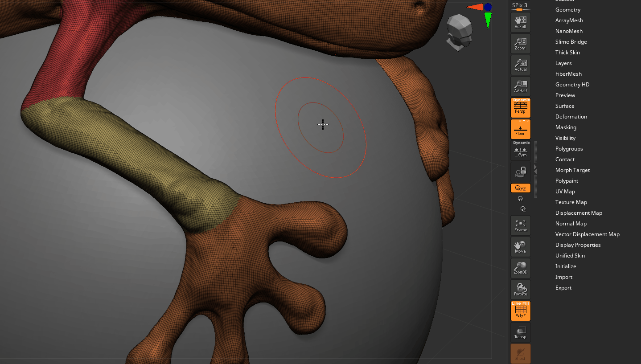The height and width of the screenshot is (364, 641).
Task: Select the Z axis rotation option
Action: point(523,209)
